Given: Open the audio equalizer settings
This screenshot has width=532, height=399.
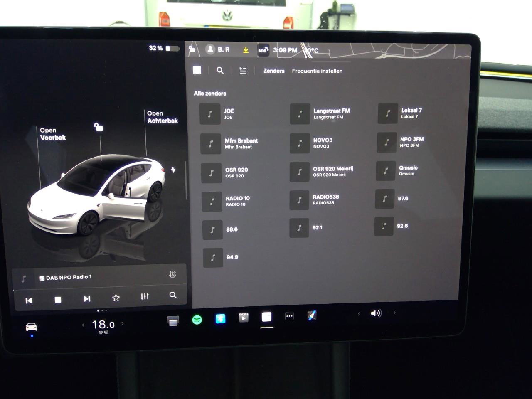Looking at the screenshot, I should point(145,296).
